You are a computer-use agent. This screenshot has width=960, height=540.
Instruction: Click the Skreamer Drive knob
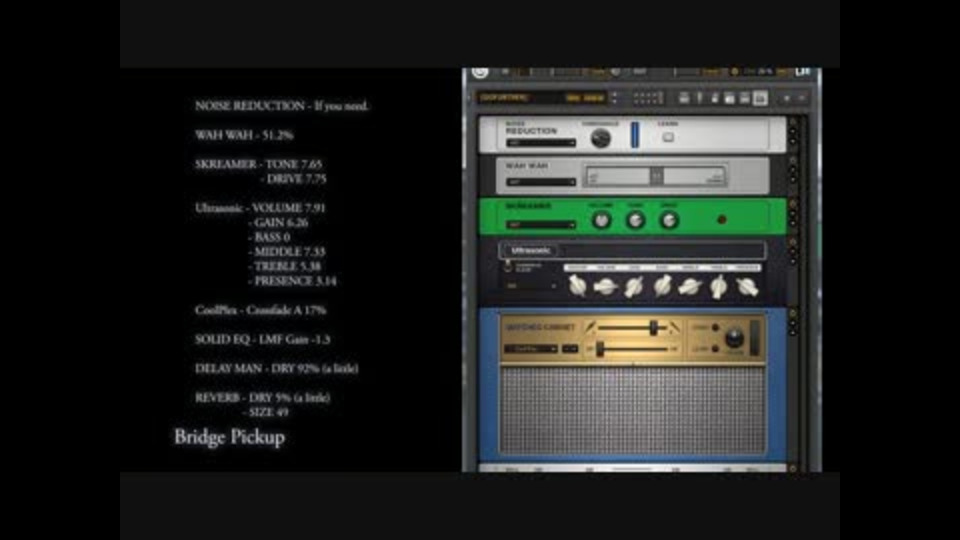point(669,220)
